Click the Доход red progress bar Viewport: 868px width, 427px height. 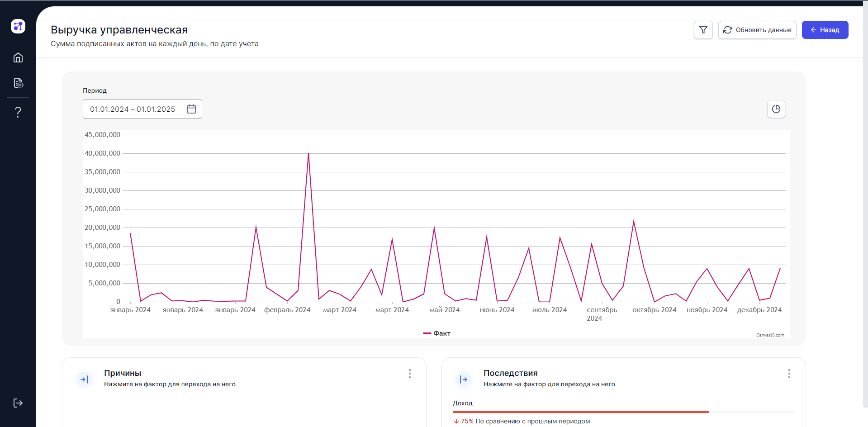pos(580,412)
